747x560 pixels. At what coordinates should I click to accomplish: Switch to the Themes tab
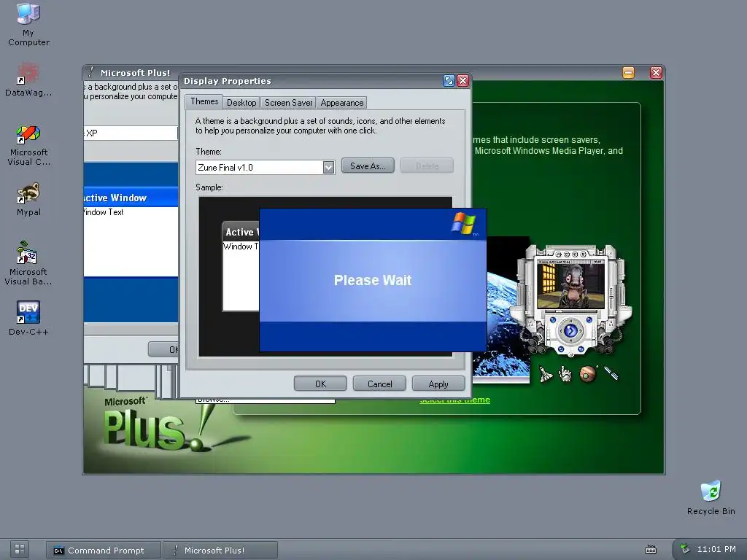coord(204,101)
